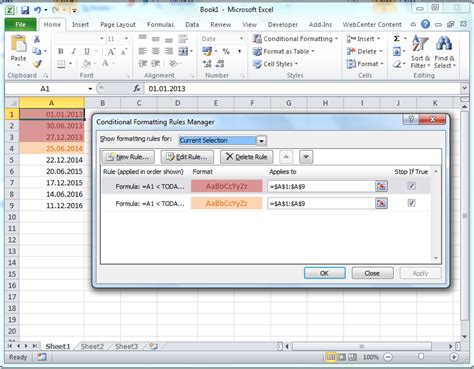Click the red format preview swatch
This screenshot has width=474, height=369.
pyautogui.click(x=227, y=186)
